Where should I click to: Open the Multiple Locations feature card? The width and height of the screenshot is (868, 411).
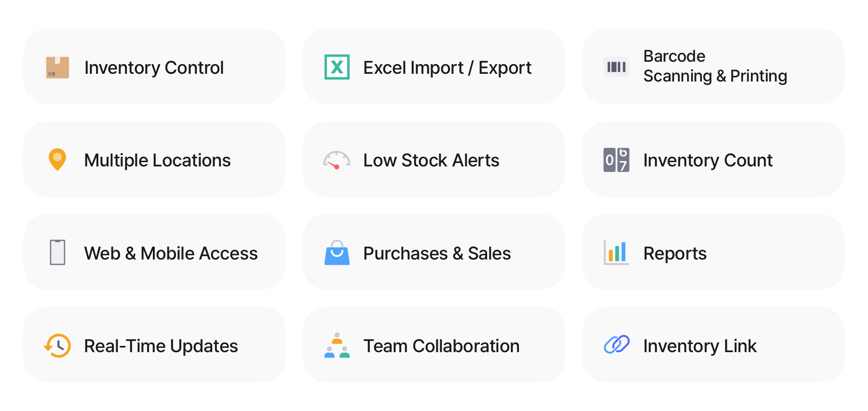pyautogui.click(x=154, y=160)
